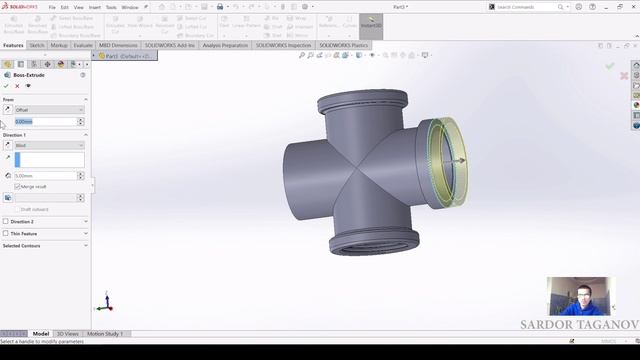This screenshot has width=640, height=360.
Task: Open the Edit menu
Action: 64,7
